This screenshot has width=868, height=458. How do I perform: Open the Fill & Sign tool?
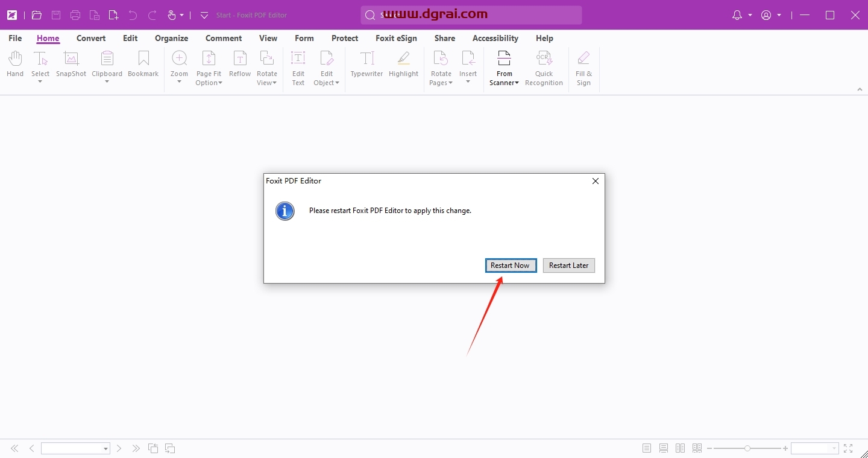(x=583, y=68)
